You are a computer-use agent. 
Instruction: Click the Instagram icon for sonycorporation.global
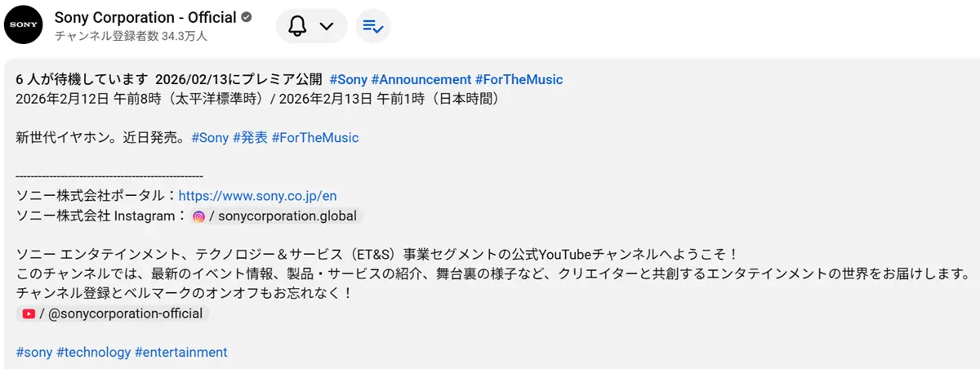click(x=198, y=216)
